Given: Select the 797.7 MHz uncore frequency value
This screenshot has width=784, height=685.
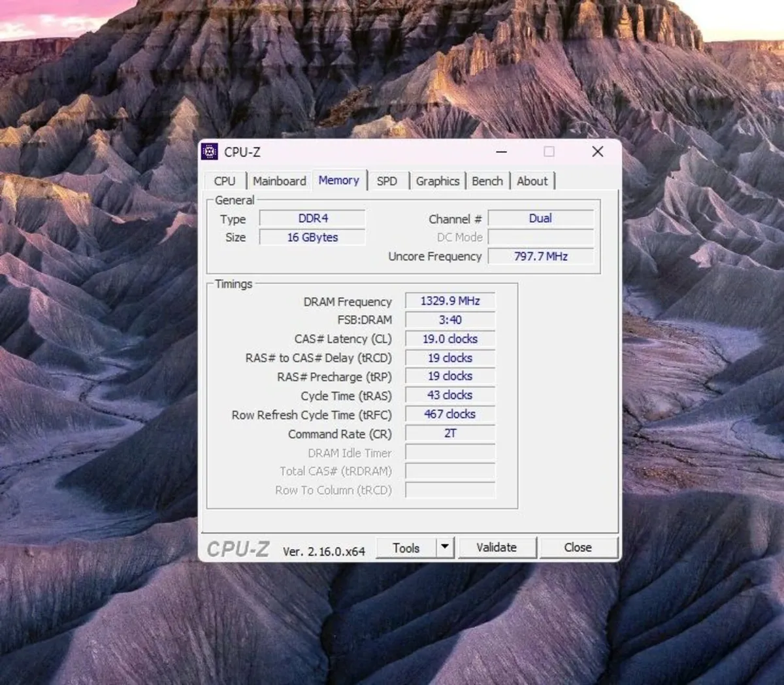Looking at the screenshot, I should tap(541, 256).
